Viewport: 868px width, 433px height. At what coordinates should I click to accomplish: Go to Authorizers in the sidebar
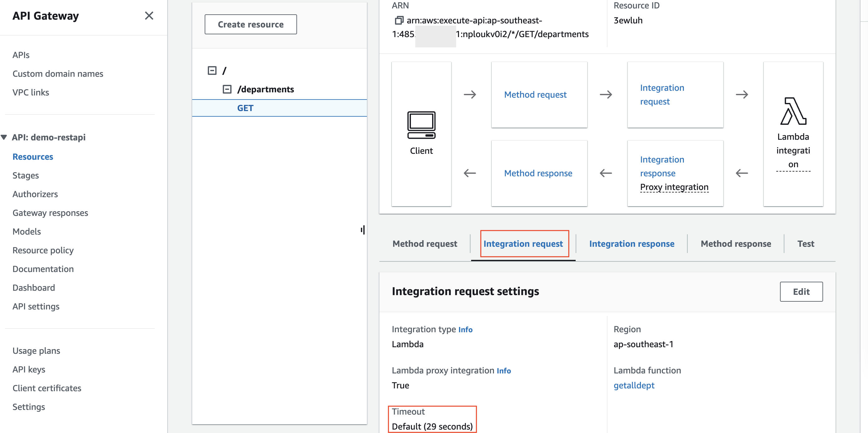click(35, 194)
